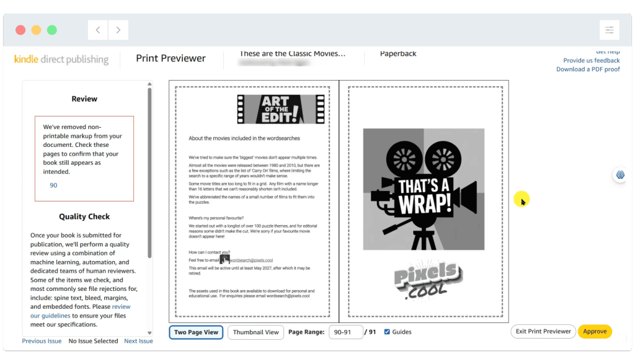Viewport: 635px width, 364px height.
Task: Switch to Two Page View
Action: coord(196,332)
